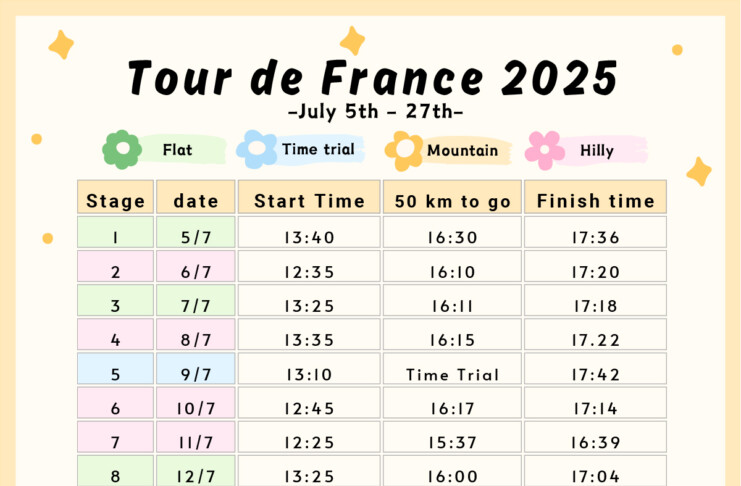Click the pink Hilly flower icon
The width and height of the screenshot is (741, 486).
(546, 150)
